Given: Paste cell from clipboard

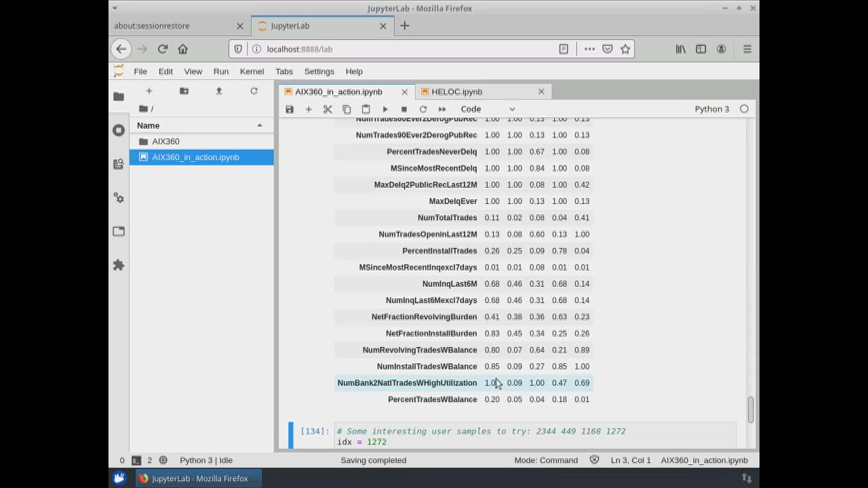Looking at the screenshot, I should click(366, 109).
